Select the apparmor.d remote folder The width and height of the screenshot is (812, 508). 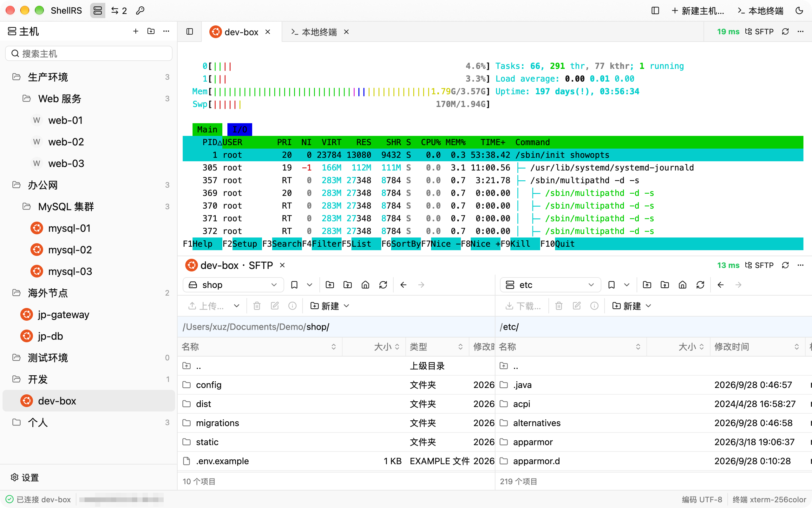click(654, 461)
